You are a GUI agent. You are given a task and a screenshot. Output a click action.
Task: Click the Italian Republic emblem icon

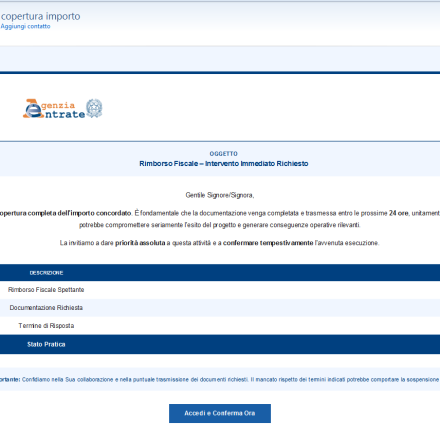pos(94,108)
